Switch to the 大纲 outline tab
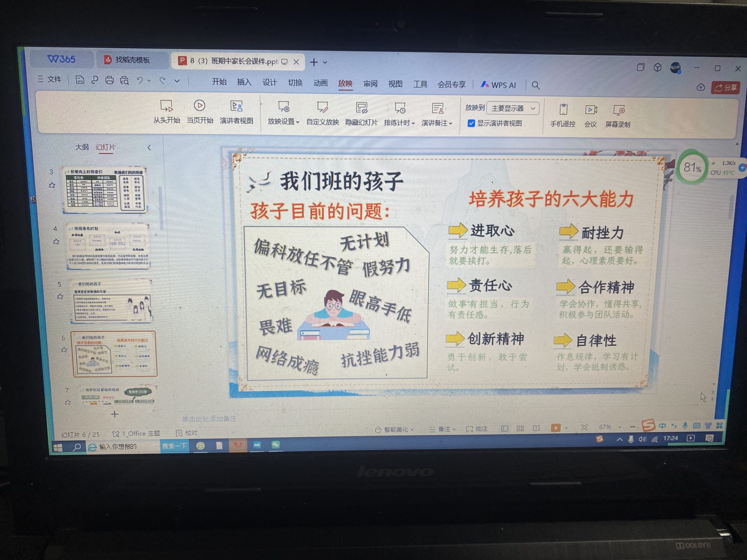The height and width of the screenshot is (560, 747). click(82, 147)
